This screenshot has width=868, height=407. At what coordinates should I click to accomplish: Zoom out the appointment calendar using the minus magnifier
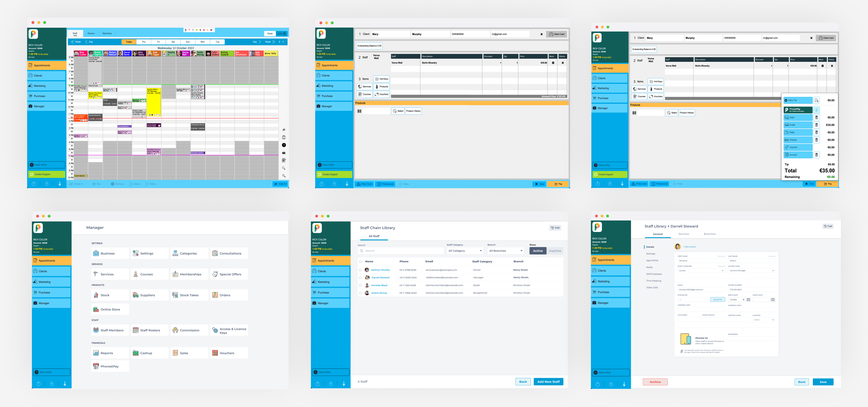(284, 168)
